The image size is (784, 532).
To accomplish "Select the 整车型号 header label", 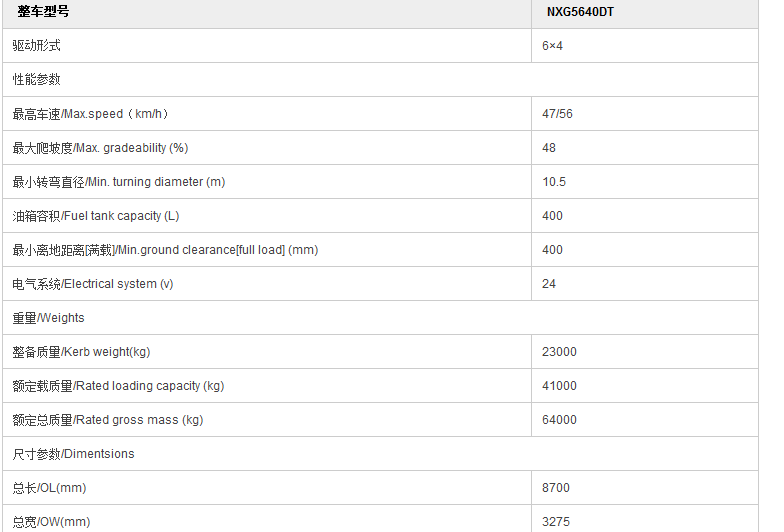I will [x=44, y=12].
